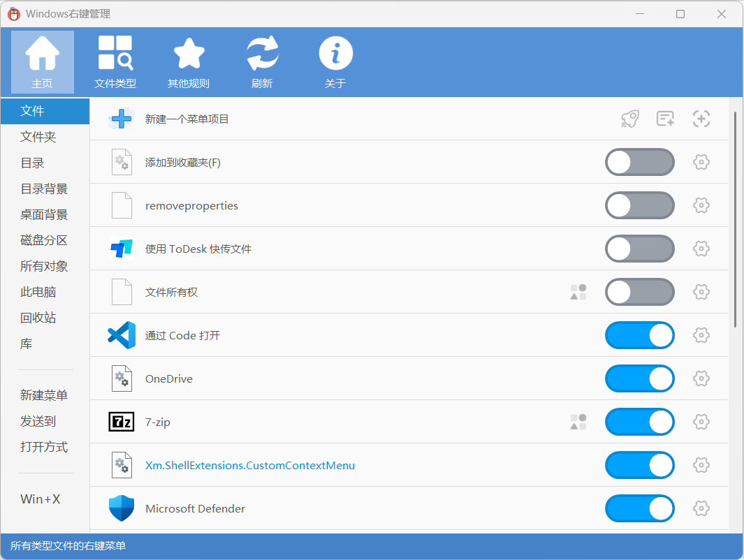Viewport: 744px width, 560px height.
Task: Open 其他规则 star icon
Action: (x=189, y=62)
